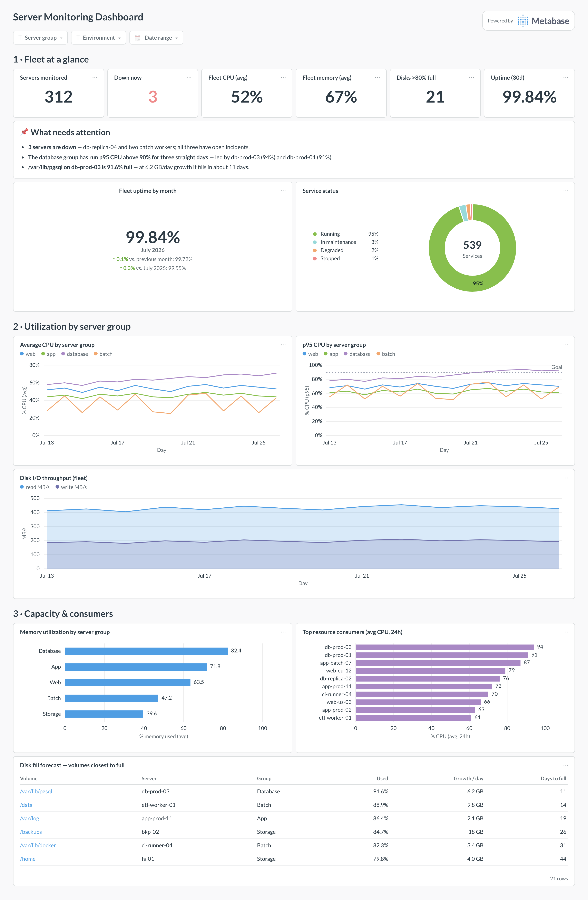Viewport: 588px width, 900px height.
Task: Open the Fleet memory (avg) card ellipsis menu
Action: point(377,78)
